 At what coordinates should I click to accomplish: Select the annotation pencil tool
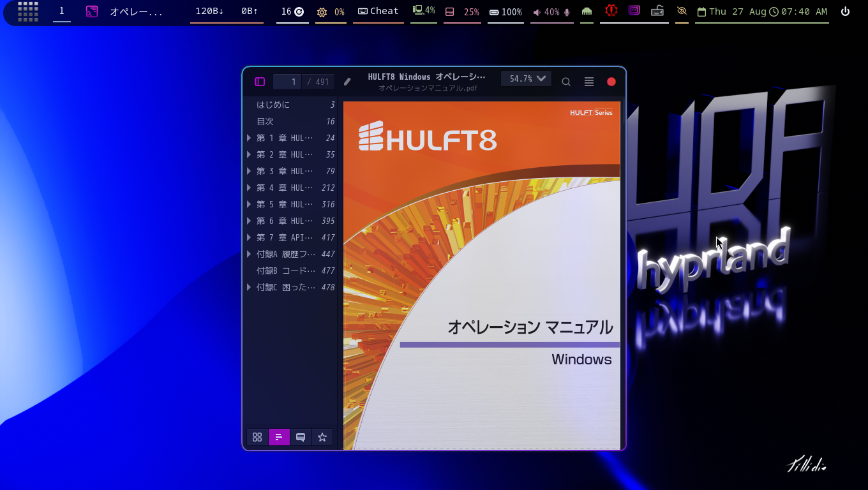pos(347,82)
